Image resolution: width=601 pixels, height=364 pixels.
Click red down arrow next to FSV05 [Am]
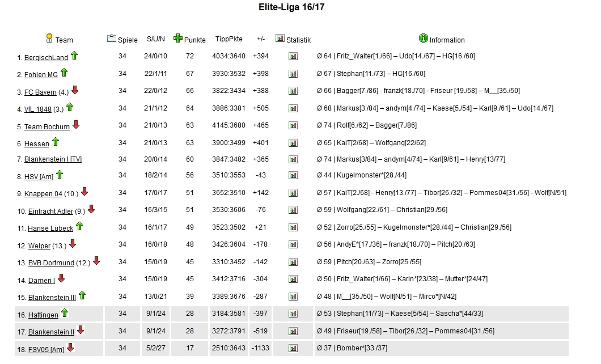point(70,348)
